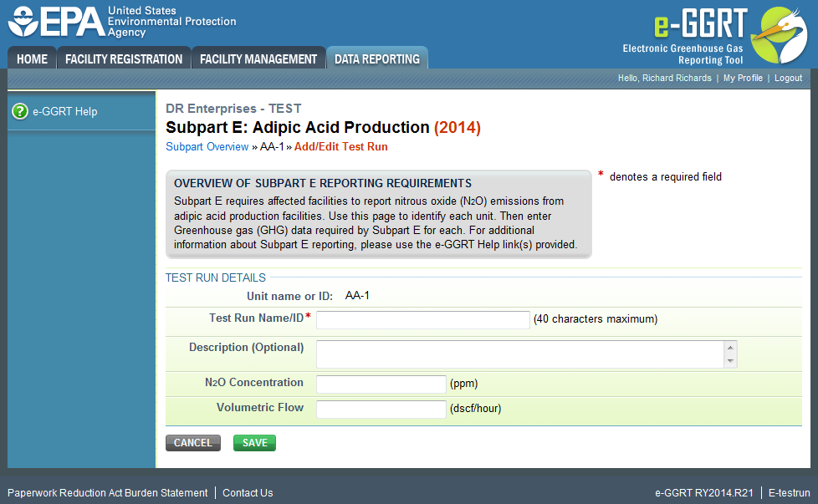Click into the N2O Concentration field
This screenshot has height=504, width=818.
pos(381,384)
